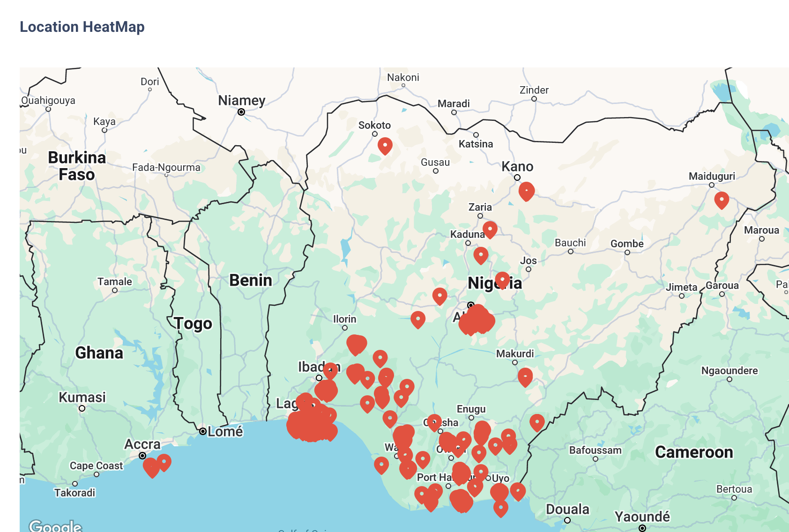Image resolution: width=789 pixels, height=532 pixels.
Task: Select the pin just below Kano
Action: 526,191
